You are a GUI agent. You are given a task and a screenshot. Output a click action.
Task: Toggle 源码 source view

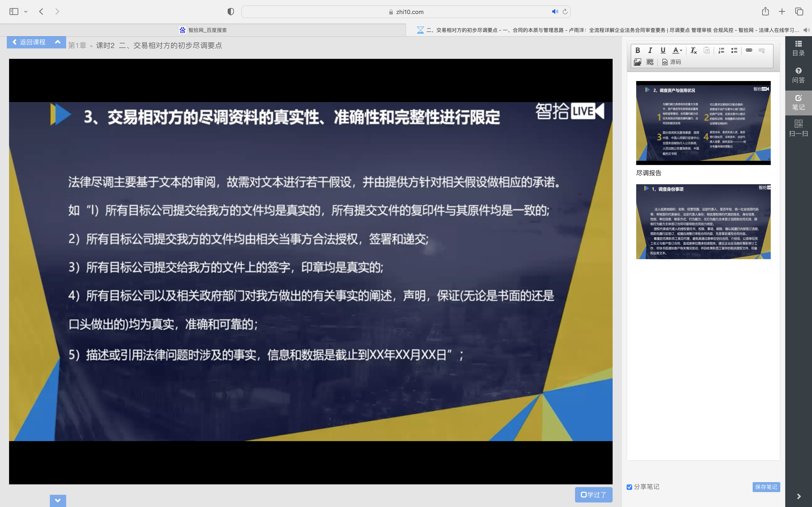coord(671,62)
